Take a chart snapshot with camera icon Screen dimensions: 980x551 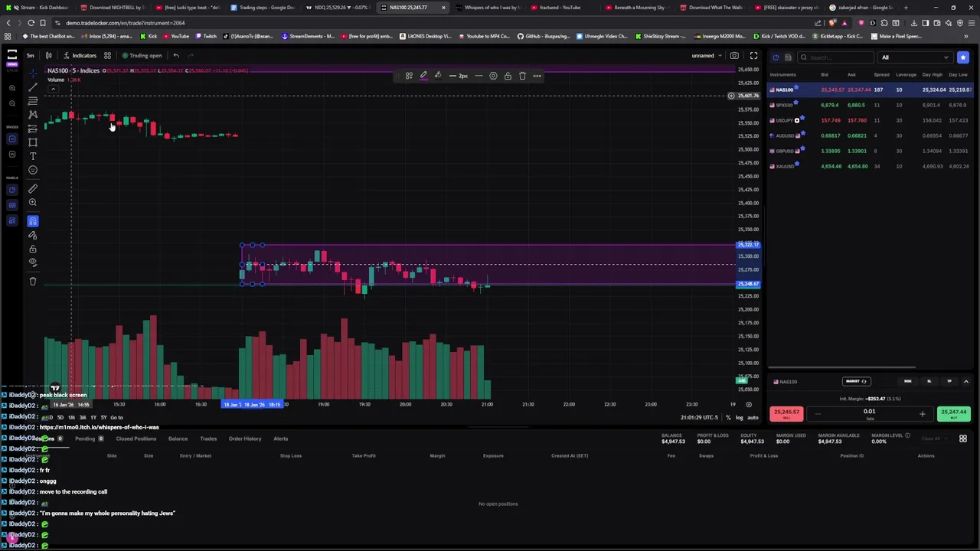(734, 55)
